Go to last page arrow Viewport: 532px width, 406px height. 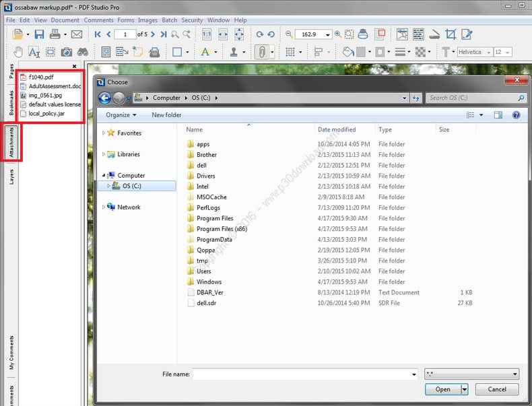[x=164, y=34]
